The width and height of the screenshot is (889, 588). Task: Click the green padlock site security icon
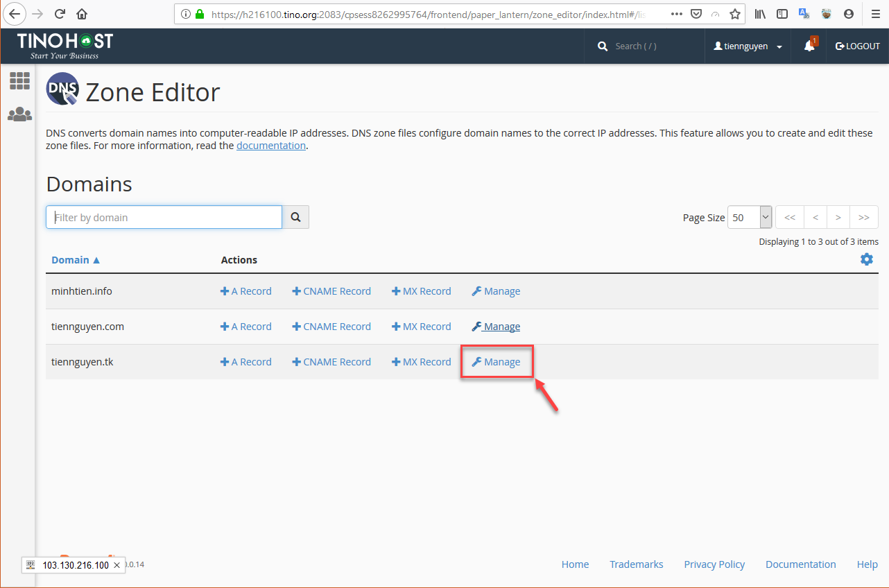(200, 14)
